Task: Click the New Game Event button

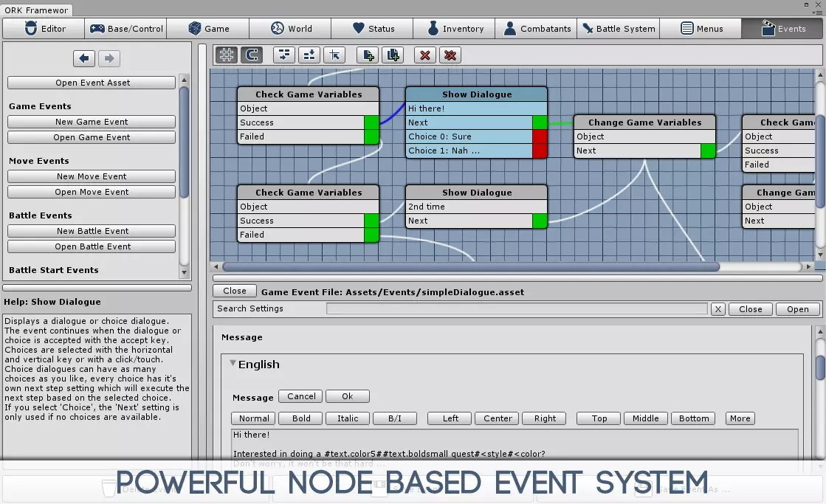Action: tap(92, 122)
